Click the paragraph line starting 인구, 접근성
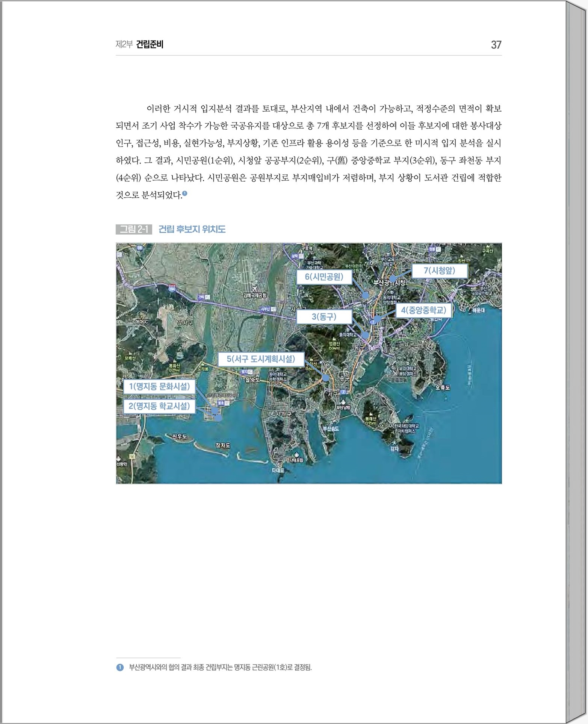The image size is (588, 724). [x=308, y=143]
